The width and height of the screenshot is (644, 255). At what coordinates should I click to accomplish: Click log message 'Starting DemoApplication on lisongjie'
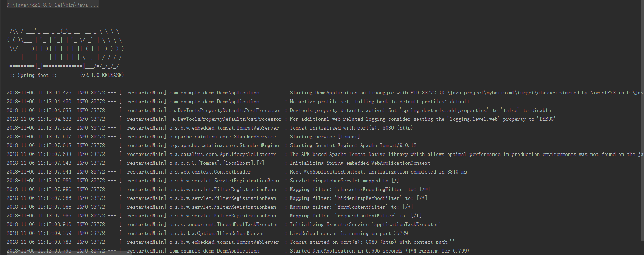[x=467, y=93]
